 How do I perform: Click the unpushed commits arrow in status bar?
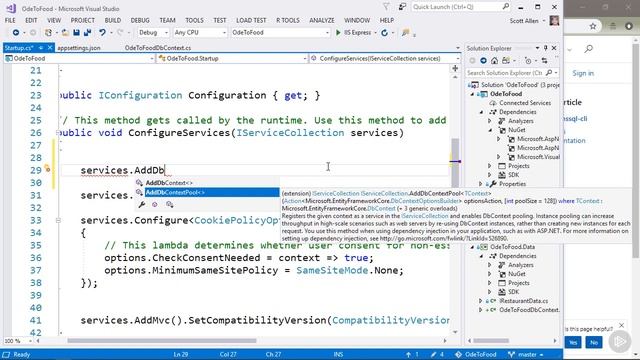click(409, 354)
